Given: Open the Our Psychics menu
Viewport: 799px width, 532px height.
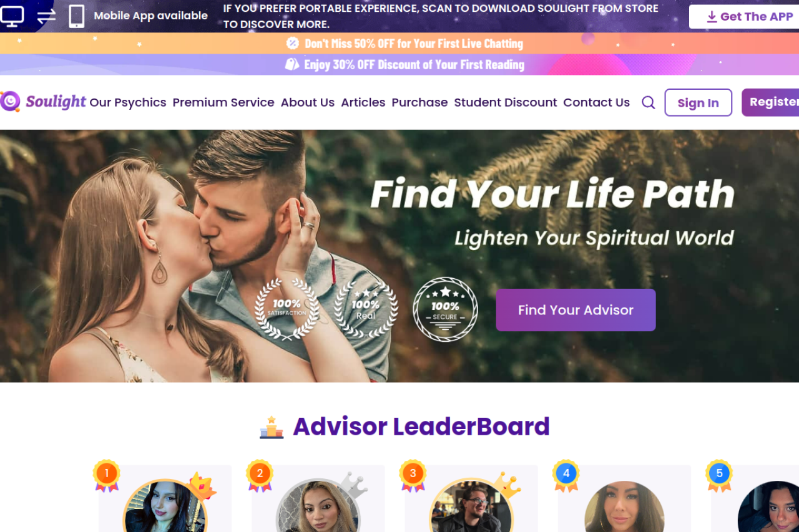Looking at the screenshot, I should [128, 102].
